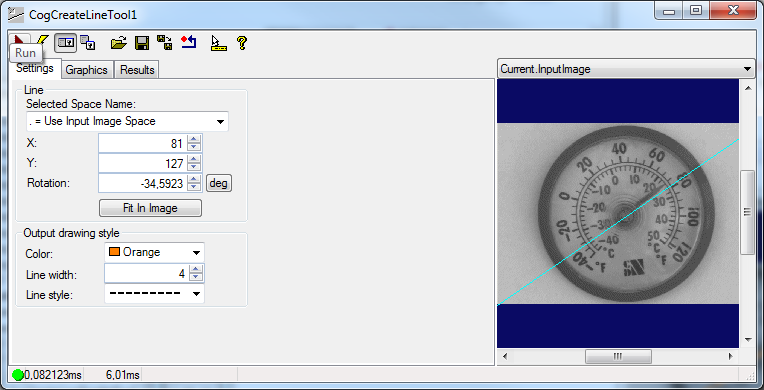Increase X value with up spinner
Image resolution: width=764 pixels, height=390 pixels.
pyautogui.click(x=194, y=139)
